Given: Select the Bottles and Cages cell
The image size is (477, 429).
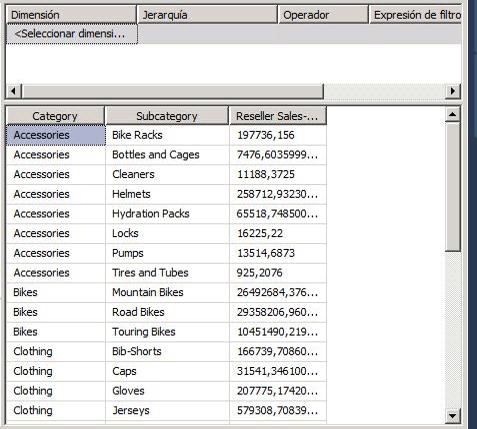Looking at the screenshot, I should click(167, 155).
